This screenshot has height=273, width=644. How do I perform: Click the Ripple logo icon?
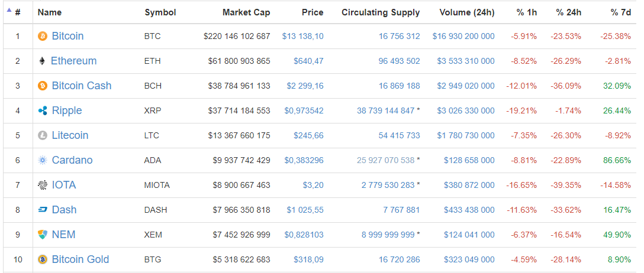point(43,110)
